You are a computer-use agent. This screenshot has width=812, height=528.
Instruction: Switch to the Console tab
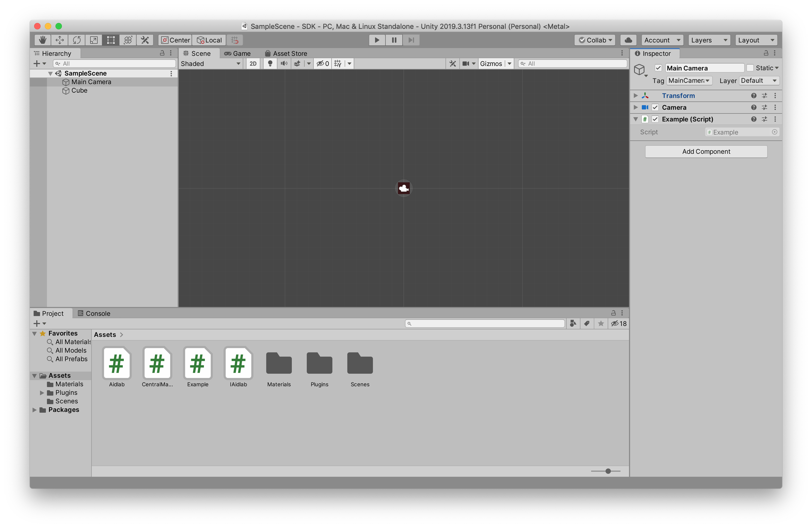coord(94,313)
